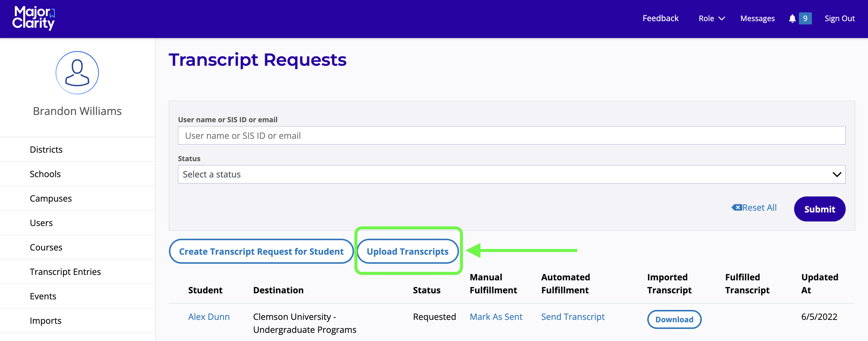Screen dimensions: 868x341
Task: Click Mark As Sent for Alex Dunn
Action: tap(496, 316)
